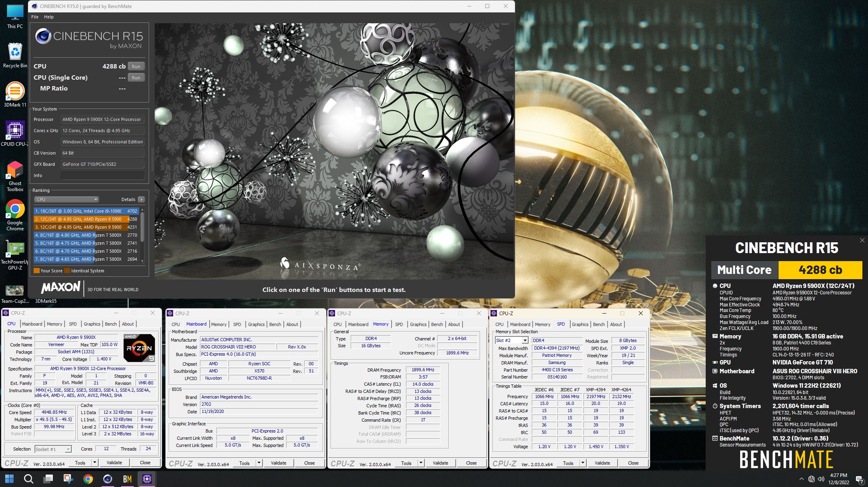This screenshot has height=487, width=868.
Task: Select ranking row with score 2770
Action: (x=86, y=235)
